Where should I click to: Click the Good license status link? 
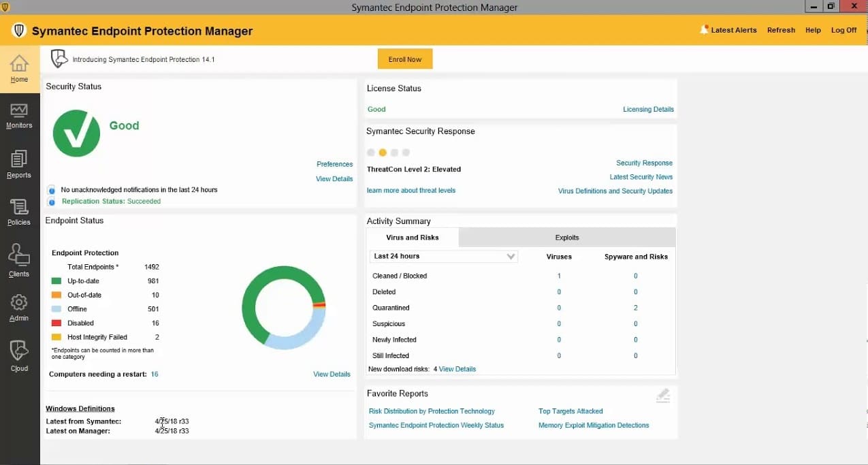pos(376,109)
